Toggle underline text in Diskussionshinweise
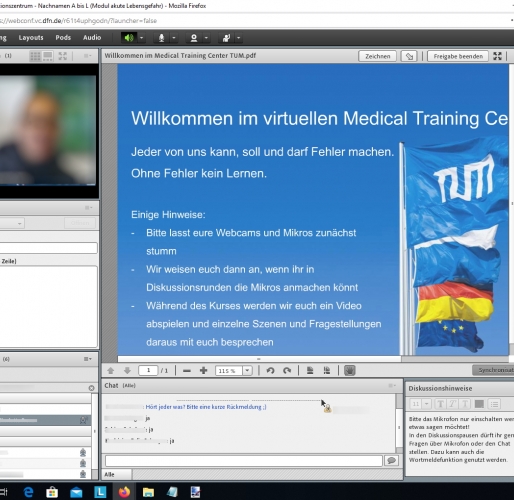 click(x=465, y=404)
